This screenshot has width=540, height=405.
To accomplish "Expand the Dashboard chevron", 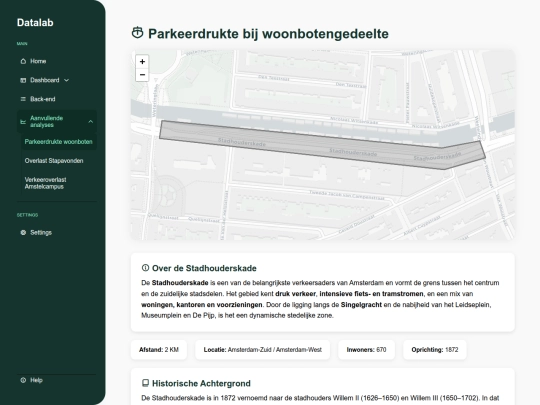I will (66, 80).
